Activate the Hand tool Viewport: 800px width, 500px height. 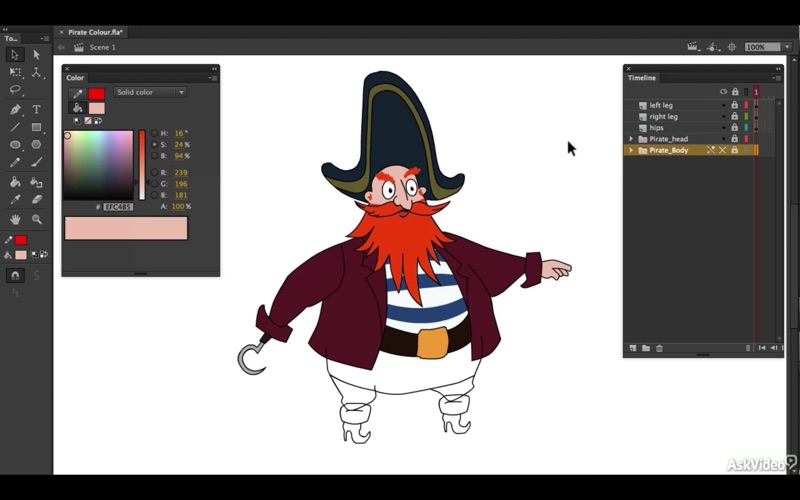tap(15, 219)
